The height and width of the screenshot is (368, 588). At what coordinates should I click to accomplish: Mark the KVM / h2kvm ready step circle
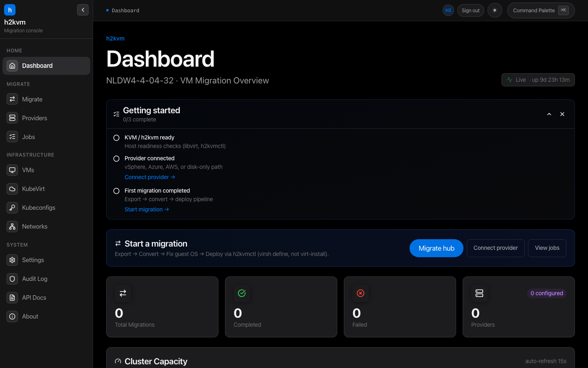pos(116,138)
